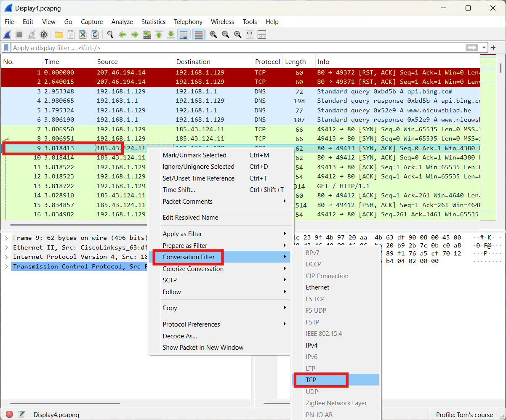
Task: Open the Telephony menu
Action: click(188, 22)
